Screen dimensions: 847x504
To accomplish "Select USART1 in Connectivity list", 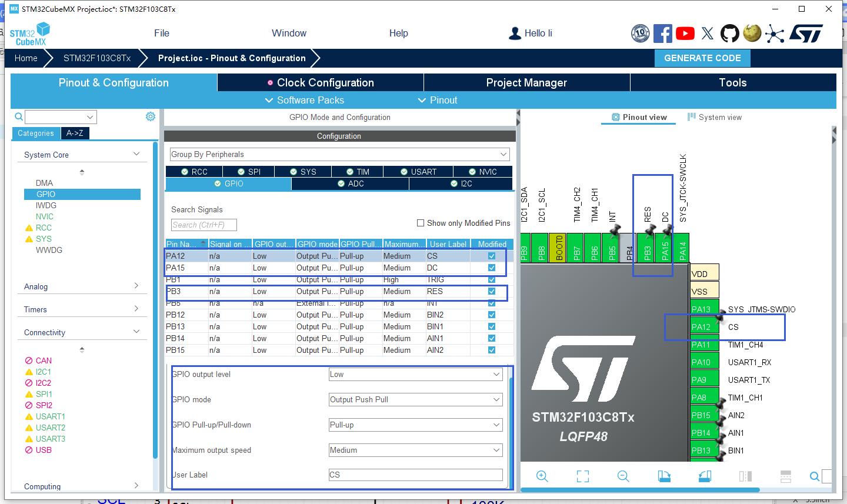I will coord(50,416).
